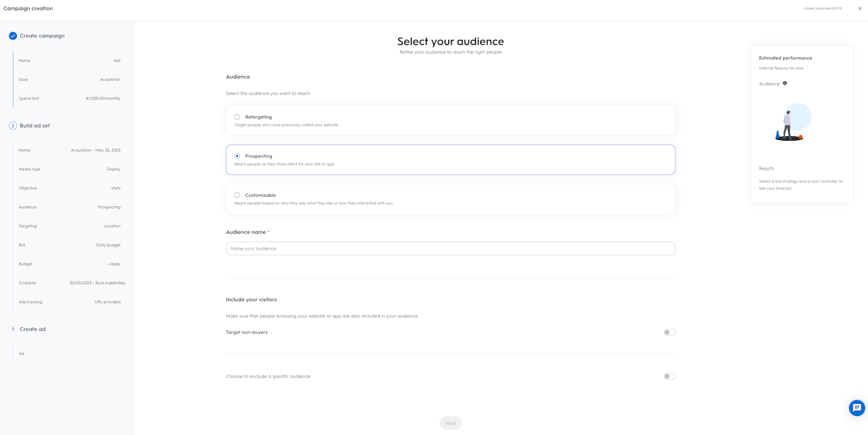
Task: Click the Next button
Action: [x=450, y=423]
